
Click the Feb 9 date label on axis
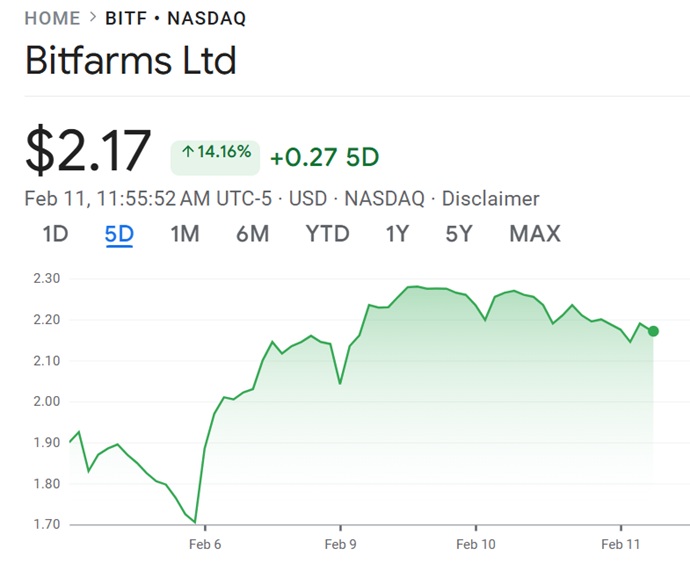pyautogui.click(x=341, y=545)
